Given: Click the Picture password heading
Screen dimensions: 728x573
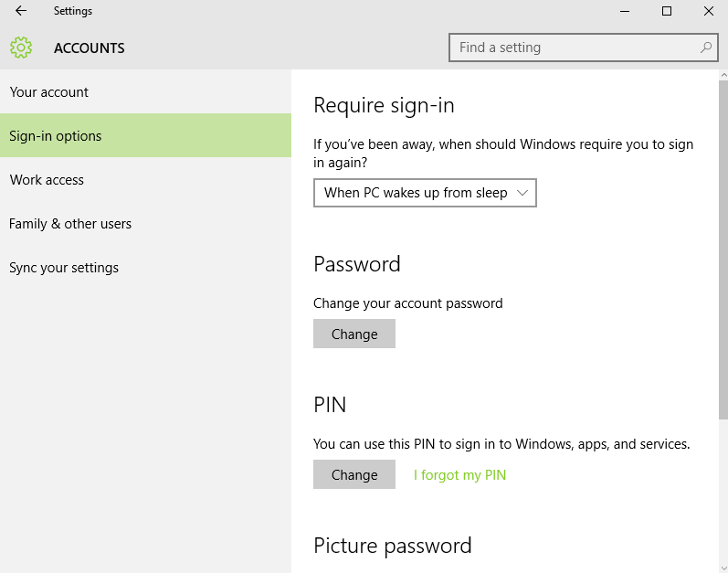Looking at the screenshot, I should (393, 546).
